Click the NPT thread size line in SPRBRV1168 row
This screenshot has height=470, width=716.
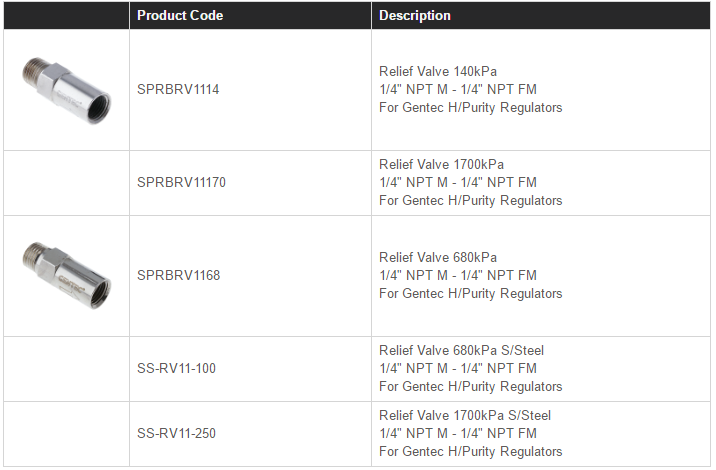(458, 275)
